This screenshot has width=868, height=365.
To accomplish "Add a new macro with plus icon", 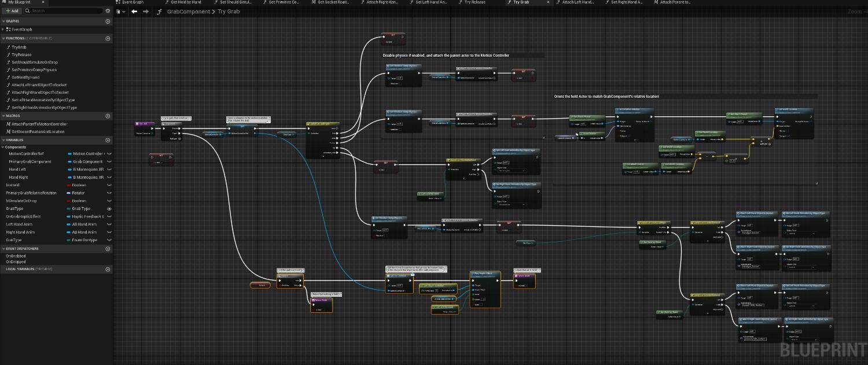I will tap(108, 116).
